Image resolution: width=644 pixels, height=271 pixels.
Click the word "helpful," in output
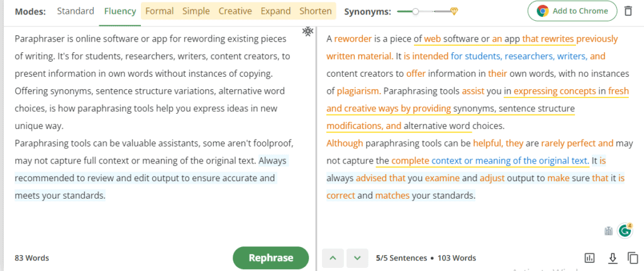click(x=488, y=143)
